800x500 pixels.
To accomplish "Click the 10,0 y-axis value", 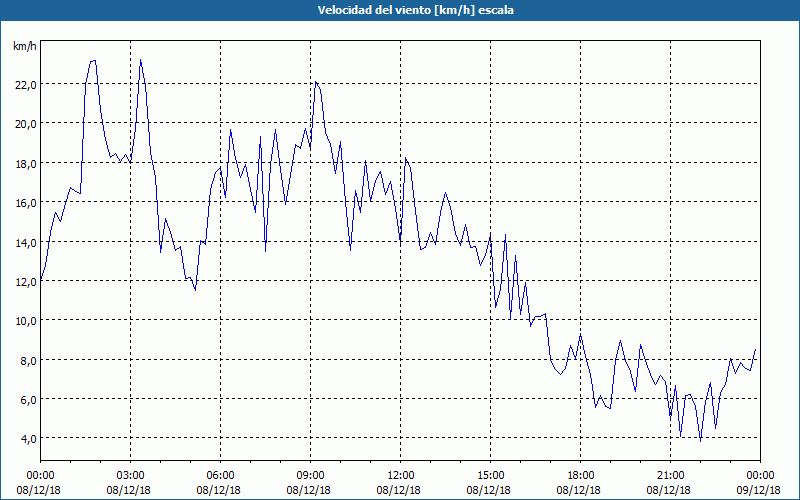I will 26,320.
